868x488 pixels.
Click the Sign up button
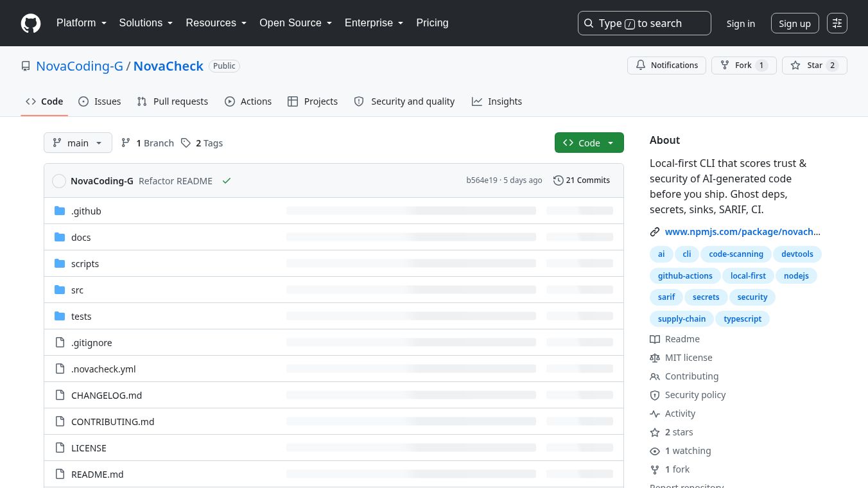795,24
